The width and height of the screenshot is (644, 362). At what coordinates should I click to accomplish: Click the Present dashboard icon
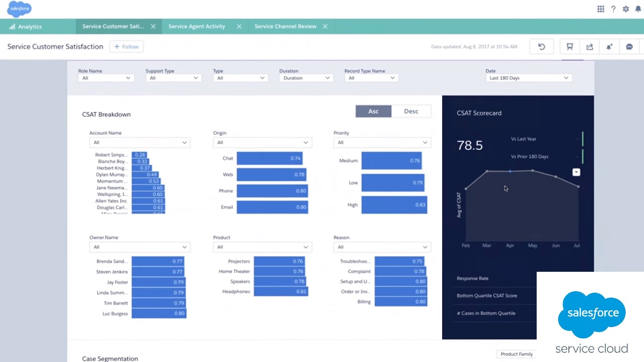(x=569, y=47)
